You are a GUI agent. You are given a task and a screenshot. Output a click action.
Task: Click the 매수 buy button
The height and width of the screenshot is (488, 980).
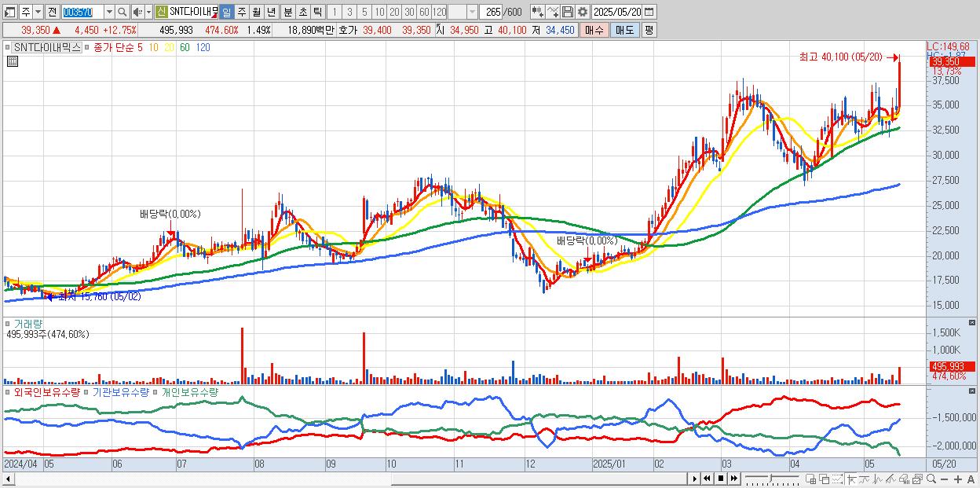[594, 30]
